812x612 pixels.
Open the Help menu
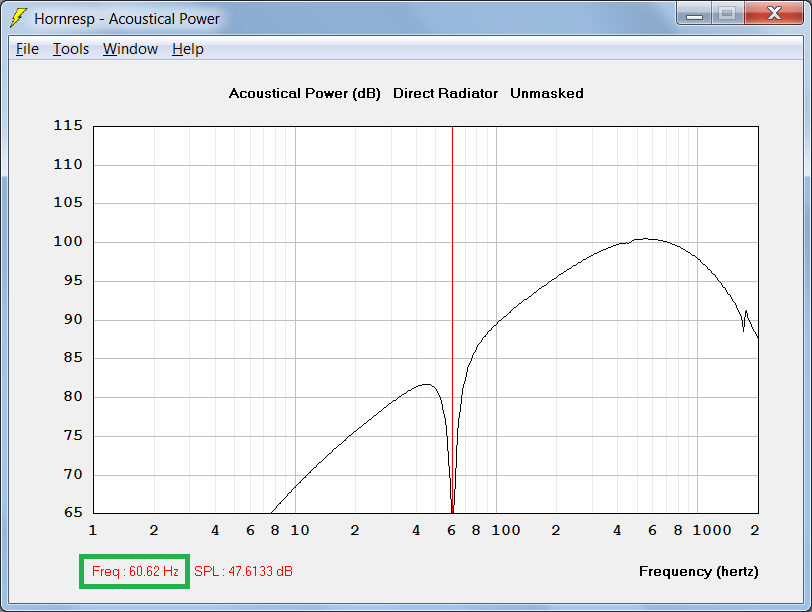187,49
